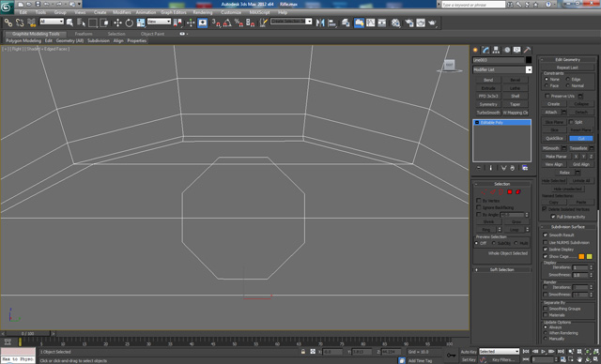Image resolution: width=601 pixels, height=364 pixels.
Task: Open the Graph Editors menu
Action: click(173, 12)
